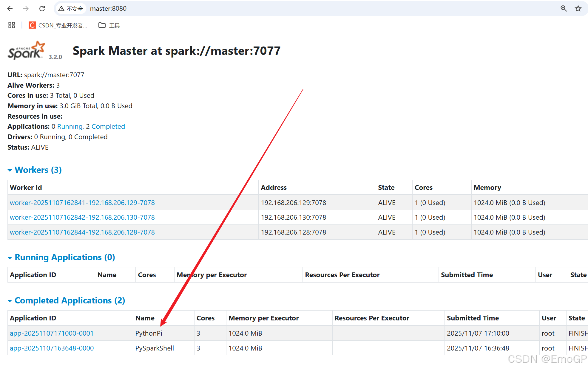Open the Running applications link
This screenshot has height=369, width=588.
(70, 126)
